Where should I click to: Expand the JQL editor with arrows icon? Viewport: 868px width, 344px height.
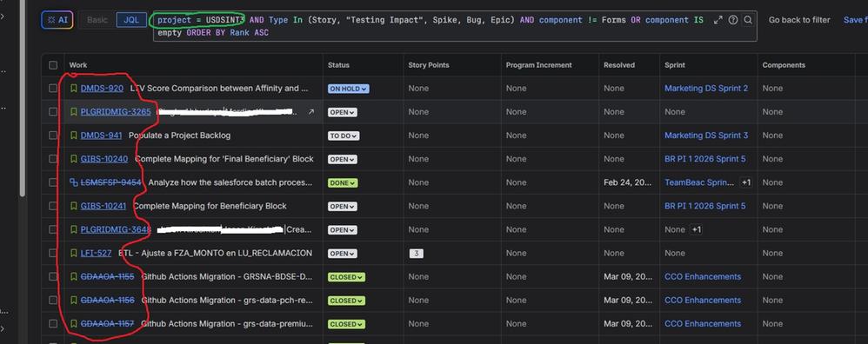pyautogui.click(x=718, y=20)
